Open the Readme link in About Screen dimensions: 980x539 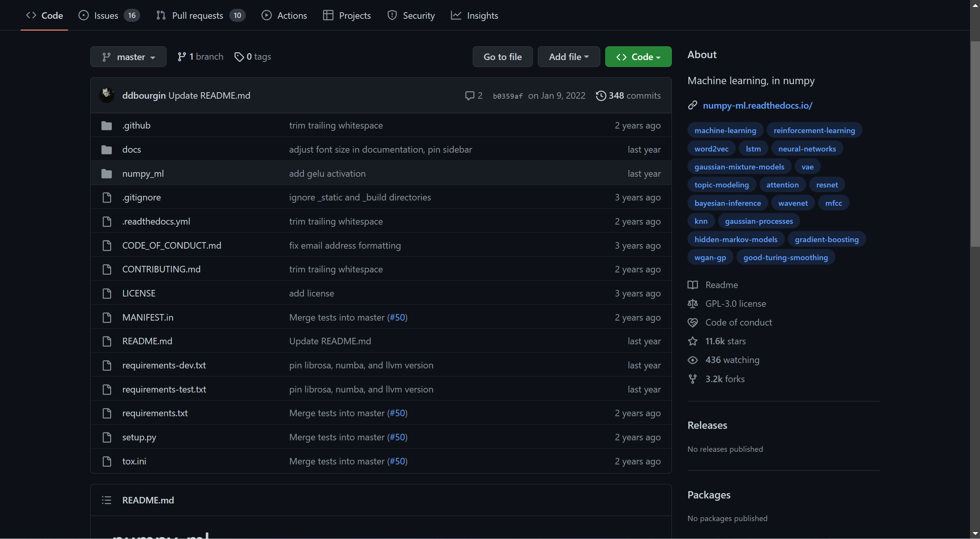click(x=712, y=285)
